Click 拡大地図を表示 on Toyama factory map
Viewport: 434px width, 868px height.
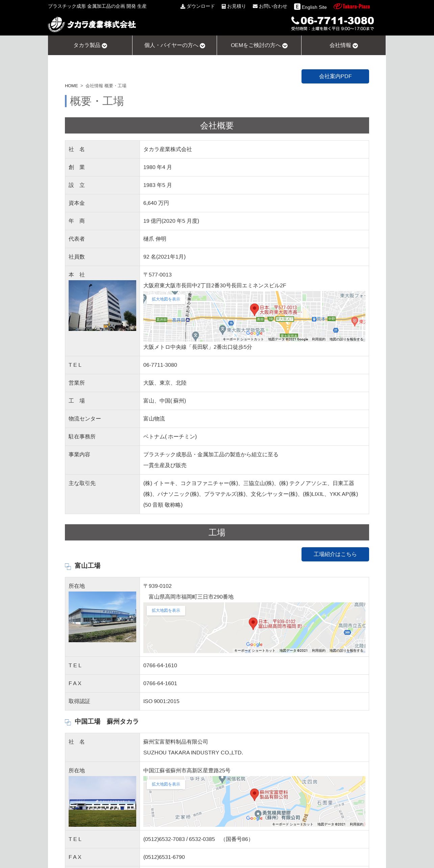click(166, 610)
